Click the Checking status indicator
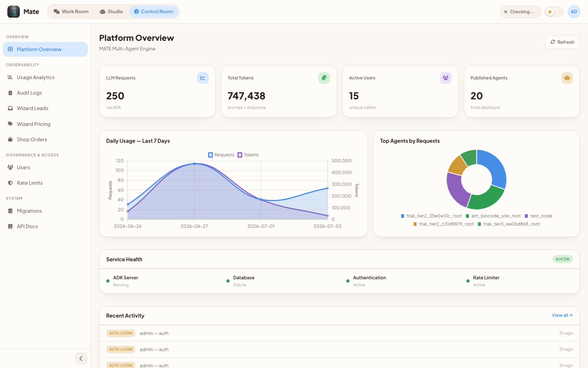 (520, 12)
